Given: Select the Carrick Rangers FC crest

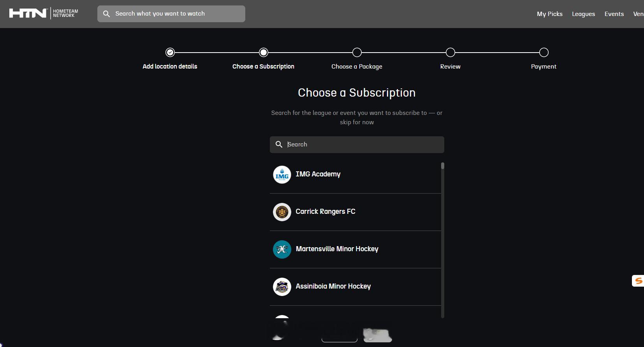Looking at the screenshot, I should tap(282, 212).
